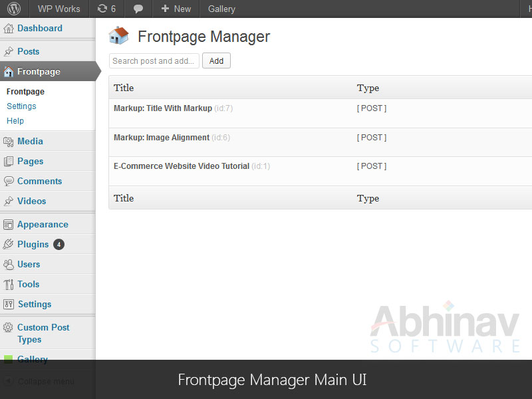This screenshot has height=399, width=532.
Task: Open the Frontpage Help submenu item
Action: pyautogui.click(x=15, y=121)
